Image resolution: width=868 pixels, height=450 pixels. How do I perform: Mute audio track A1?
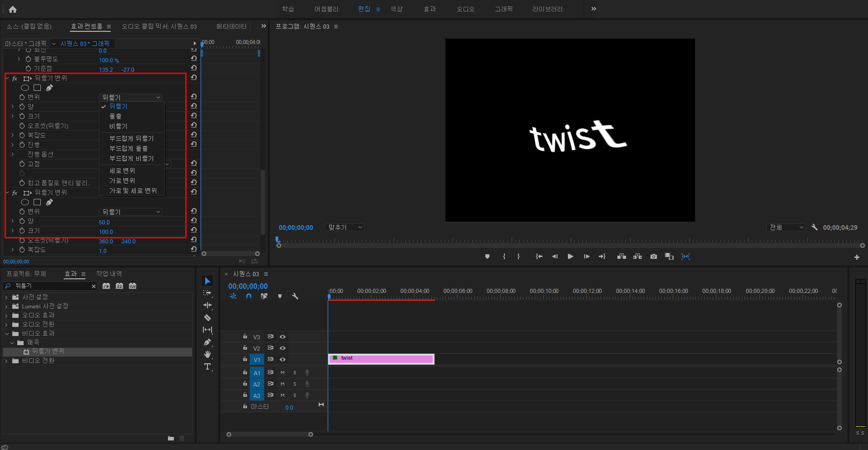[x=282, y=372]
